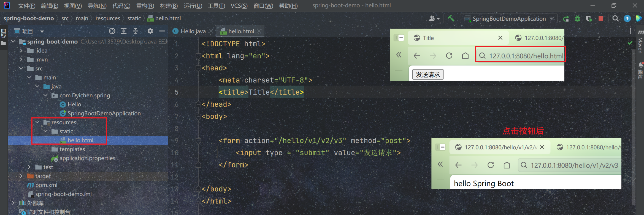Screen dimensions: 644x215
Task: Go back in the lower browser window
Action: (458, 165)
